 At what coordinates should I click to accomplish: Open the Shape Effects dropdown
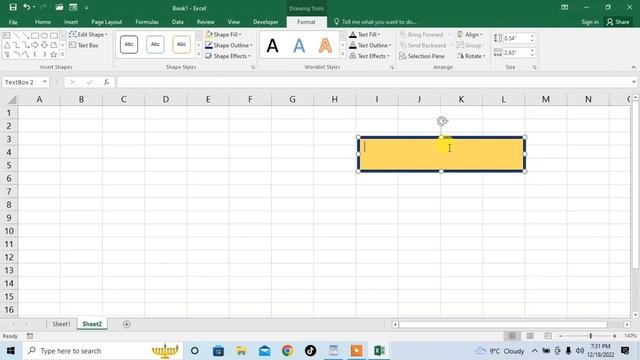[228, 56]
